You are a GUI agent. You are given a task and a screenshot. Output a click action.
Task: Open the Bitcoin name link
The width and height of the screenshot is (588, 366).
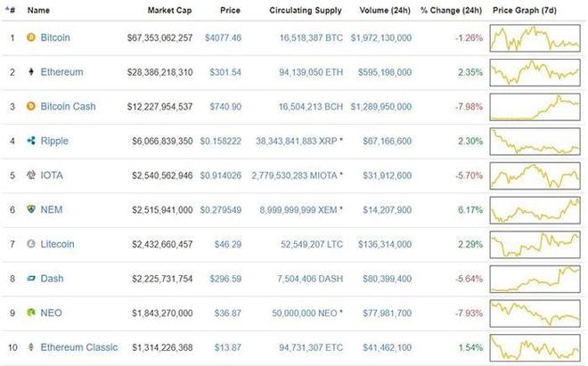(55, 37)
